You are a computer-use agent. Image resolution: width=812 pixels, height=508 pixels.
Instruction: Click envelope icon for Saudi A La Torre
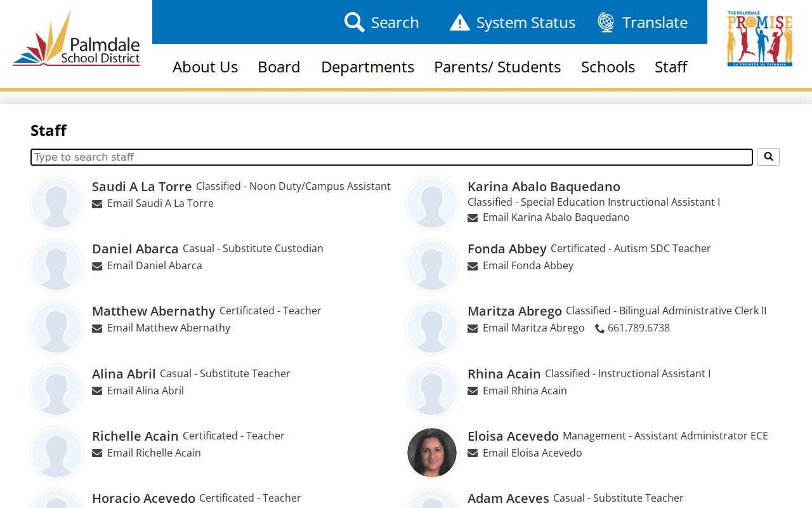coord(97,204)
